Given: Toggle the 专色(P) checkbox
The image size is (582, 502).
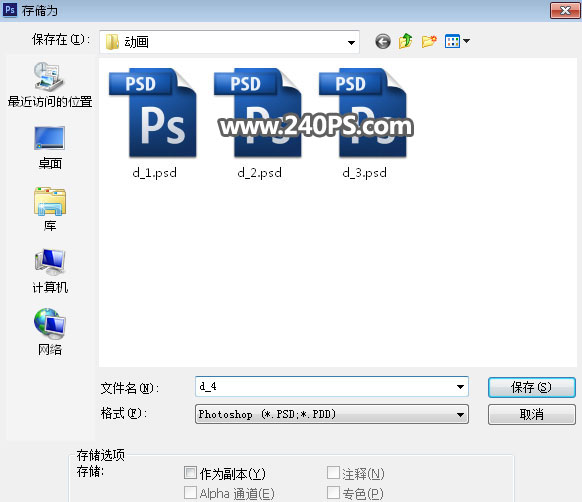Looking at the screenshot, I should (x=333, y=493).
